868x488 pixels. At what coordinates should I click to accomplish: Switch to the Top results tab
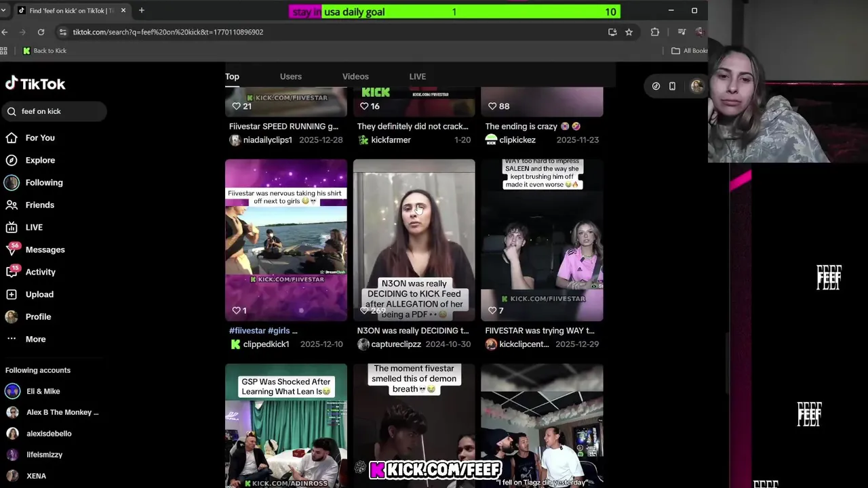[x=232, y=77]
